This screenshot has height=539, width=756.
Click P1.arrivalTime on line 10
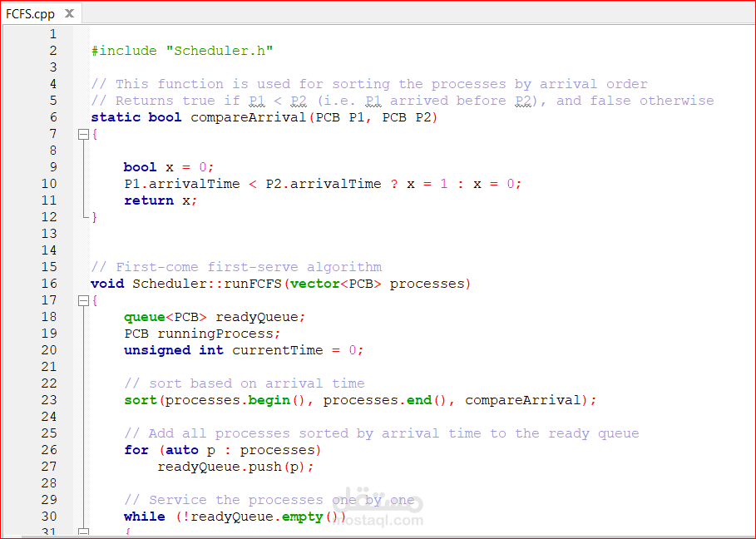[182, 184]
